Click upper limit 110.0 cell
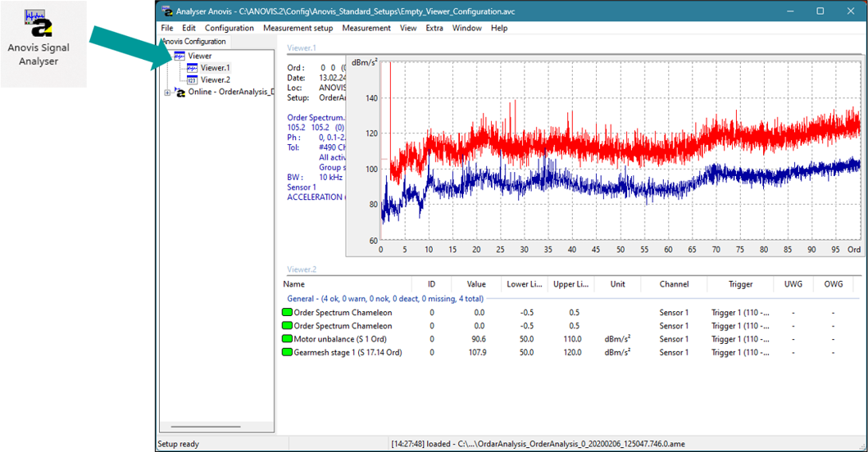868x452 pixels. click(x=572, y=338)
